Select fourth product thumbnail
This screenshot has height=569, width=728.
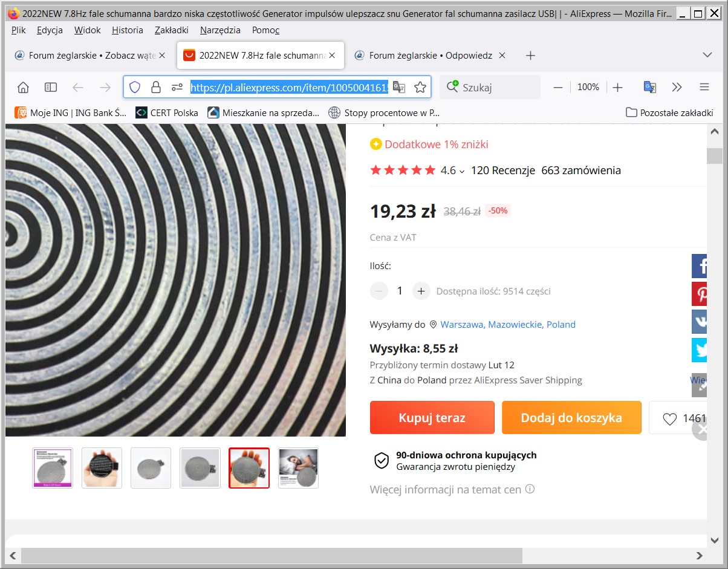[200, 468]
